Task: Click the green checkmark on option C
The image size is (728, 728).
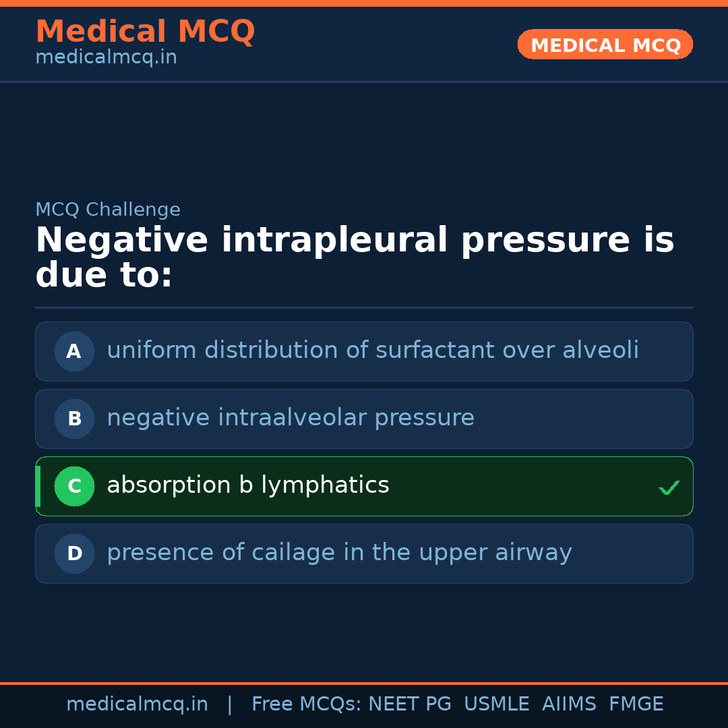Action: click(x=669, y=487)
